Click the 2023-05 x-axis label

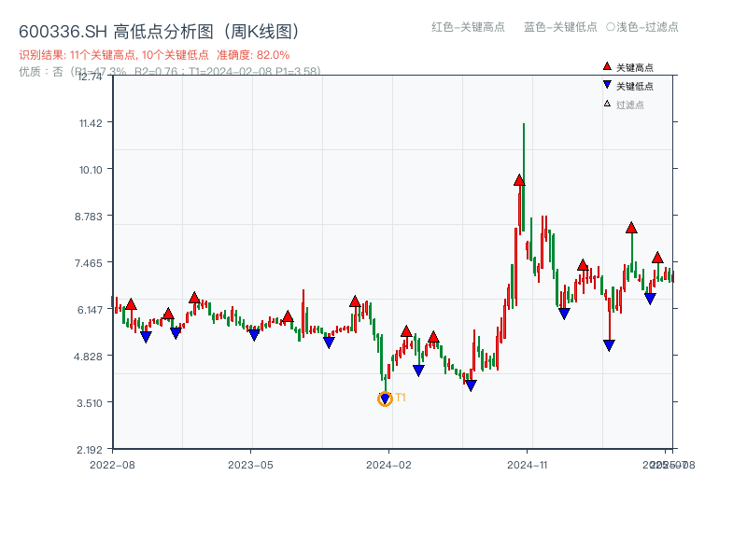(x=250, y=465)
